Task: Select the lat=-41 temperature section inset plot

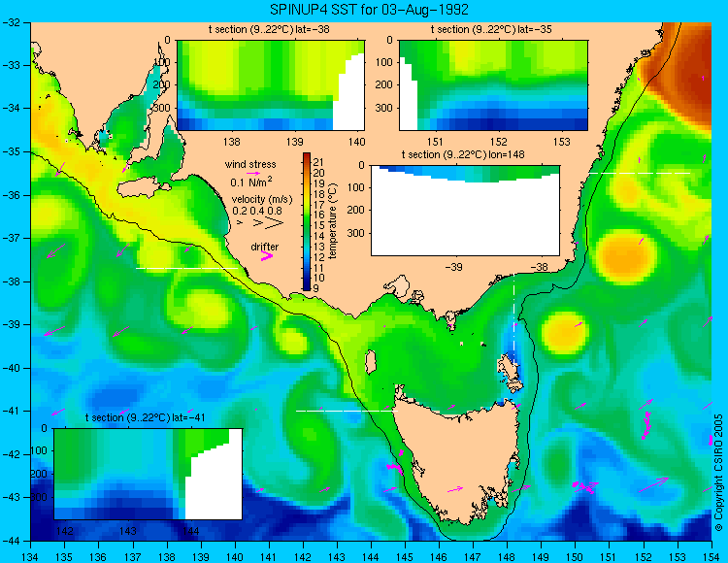Action: [149, 474]
